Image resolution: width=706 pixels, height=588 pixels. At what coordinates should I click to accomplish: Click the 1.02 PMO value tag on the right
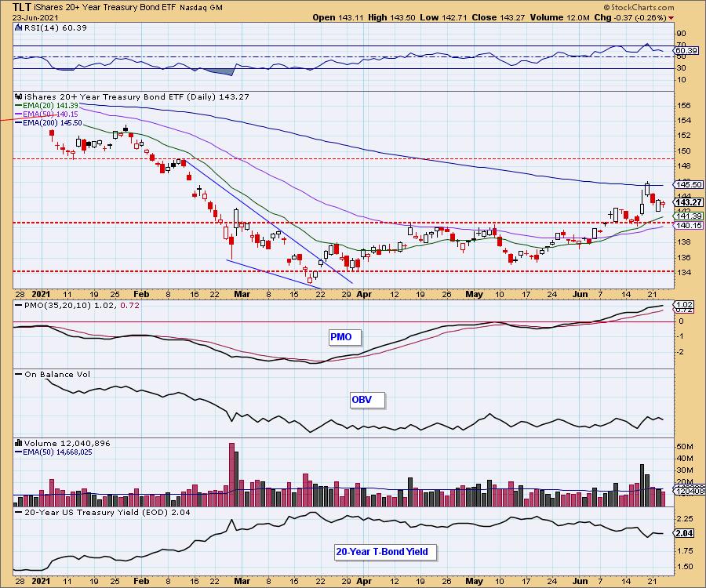point(684,304)
